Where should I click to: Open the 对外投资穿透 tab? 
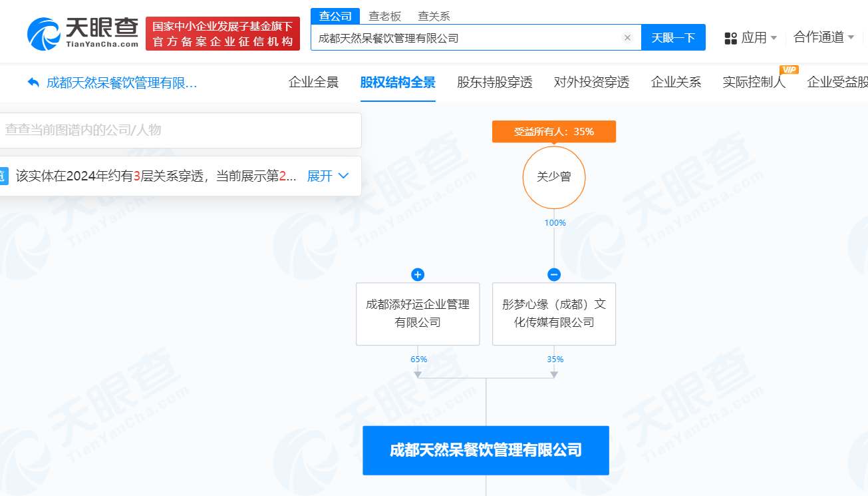coord(592,83)
